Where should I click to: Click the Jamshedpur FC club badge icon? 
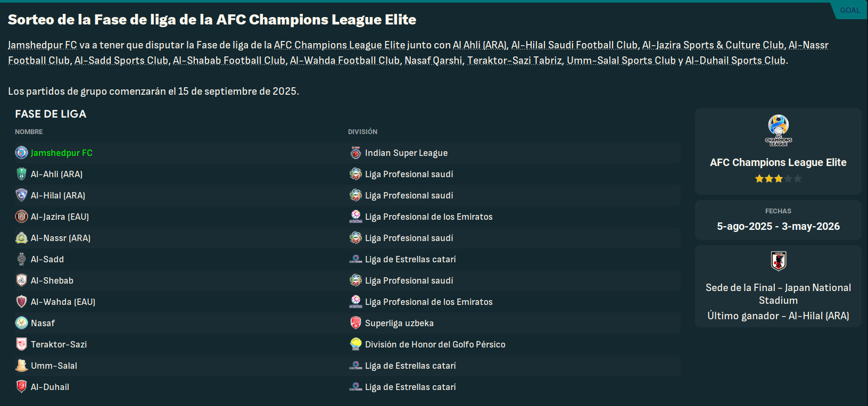(x=21, y=153)
